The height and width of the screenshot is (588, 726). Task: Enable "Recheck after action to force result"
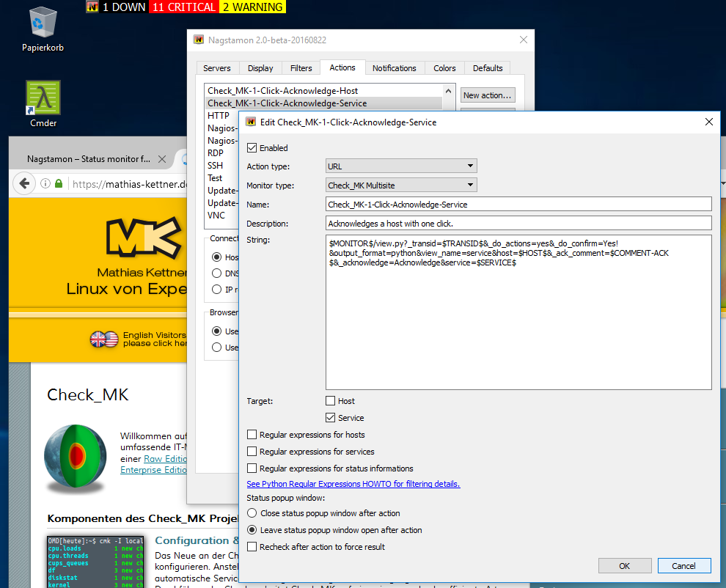pyautogui.click(x=252, y=546)
